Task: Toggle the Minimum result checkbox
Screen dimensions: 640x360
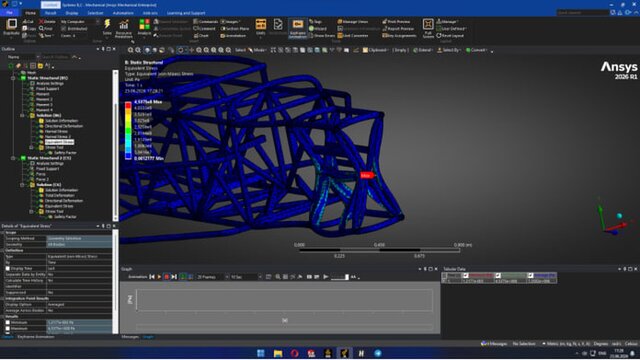Action: (8, 322)
